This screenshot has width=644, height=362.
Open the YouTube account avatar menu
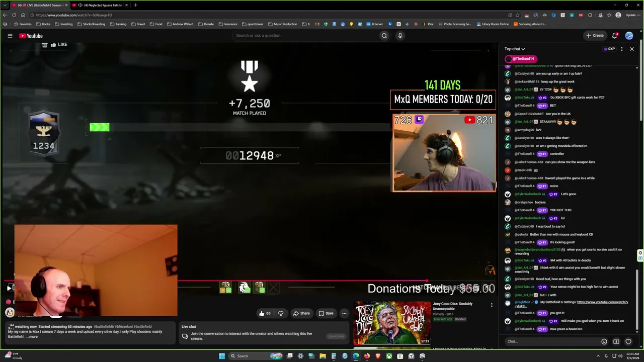[629, 36]
